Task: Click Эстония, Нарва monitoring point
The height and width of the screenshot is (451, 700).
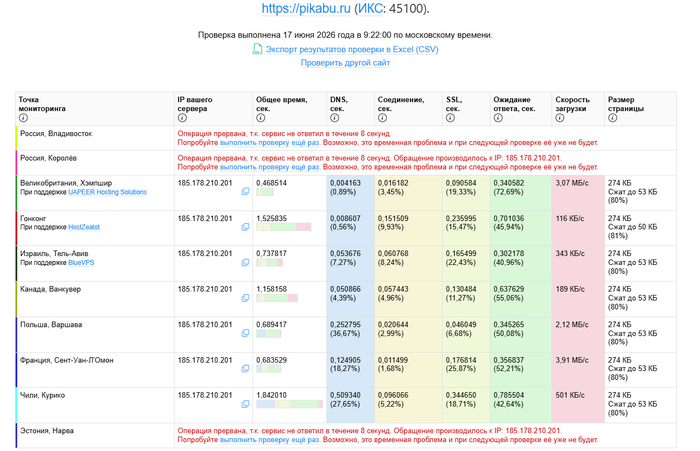Action: 46,431
